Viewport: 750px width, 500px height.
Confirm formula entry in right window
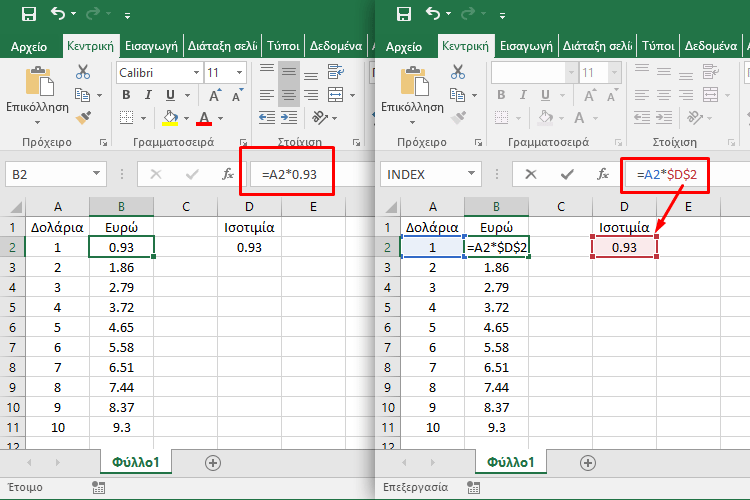[567, 174]
